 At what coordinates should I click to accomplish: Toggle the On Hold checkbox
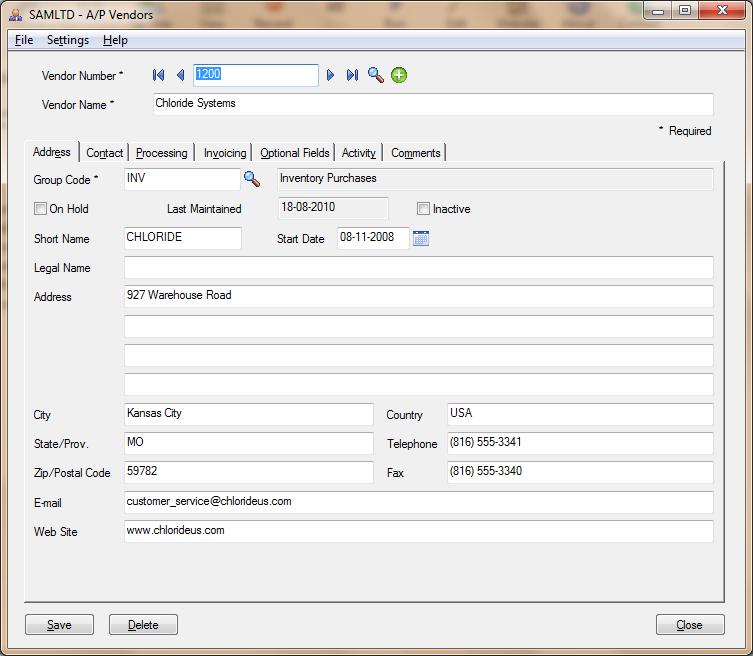click(40, 208)
